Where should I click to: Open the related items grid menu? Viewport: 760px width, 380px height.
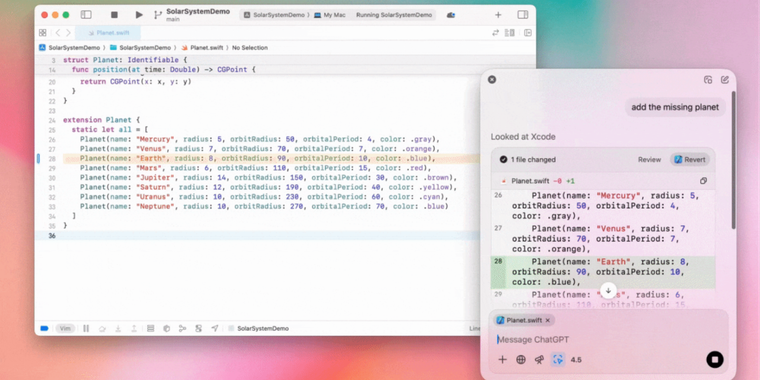pos(43,32)
